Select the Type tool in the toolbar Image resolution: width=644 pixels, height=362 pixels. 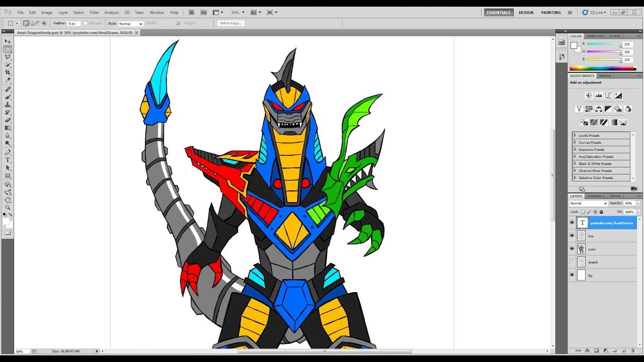click(x=8, y=159)
